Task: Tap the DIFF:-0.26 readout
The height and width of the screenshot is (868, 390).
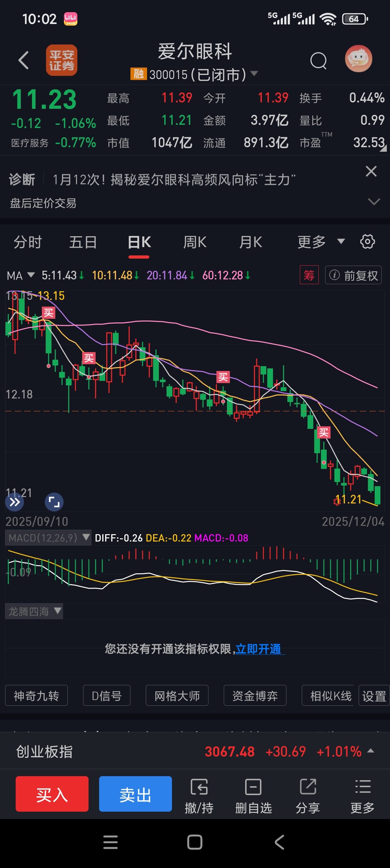Action: [x=119, y=538]
